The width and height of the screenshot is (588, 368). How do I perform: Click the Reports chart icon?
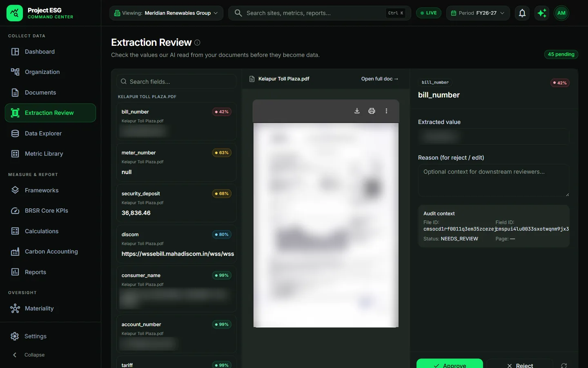(x=15, y=272)
